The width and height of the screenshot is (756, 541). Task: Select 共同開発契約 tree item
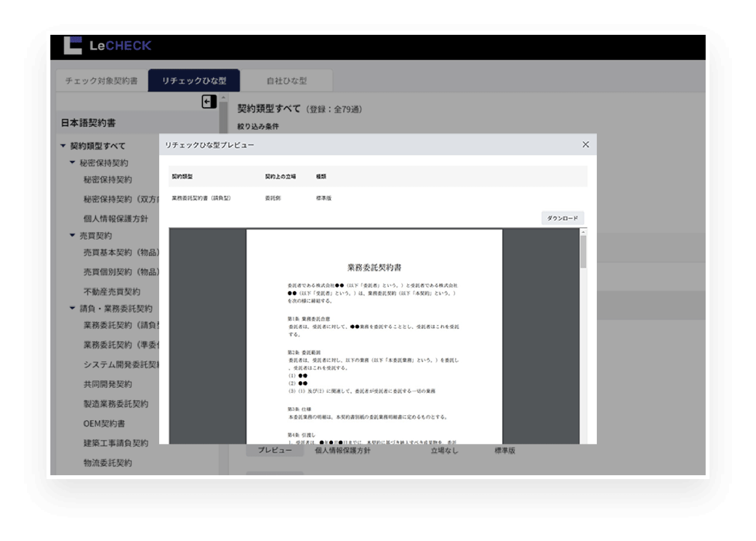tap(108, 384)
